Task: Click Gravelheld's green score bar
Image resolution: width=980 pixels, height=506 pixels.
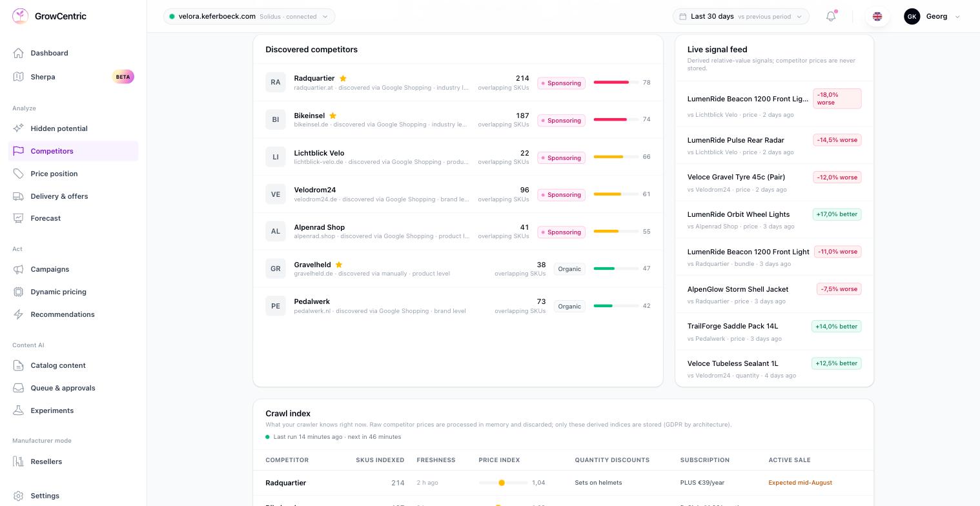Action: [616, 268]
